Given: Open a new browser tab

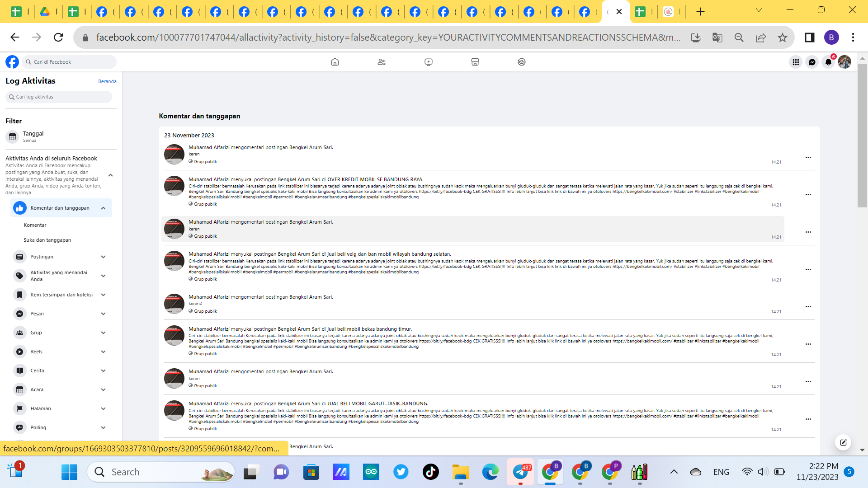Looking at the screenshot, I should coord(700,12).
